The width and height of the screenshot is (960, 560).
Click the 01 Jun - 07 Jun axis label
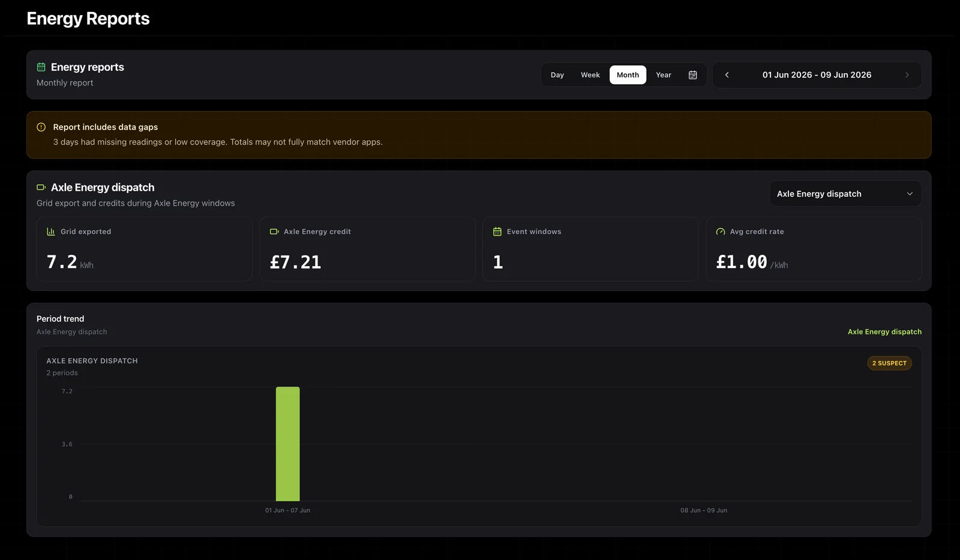(287, 510)
